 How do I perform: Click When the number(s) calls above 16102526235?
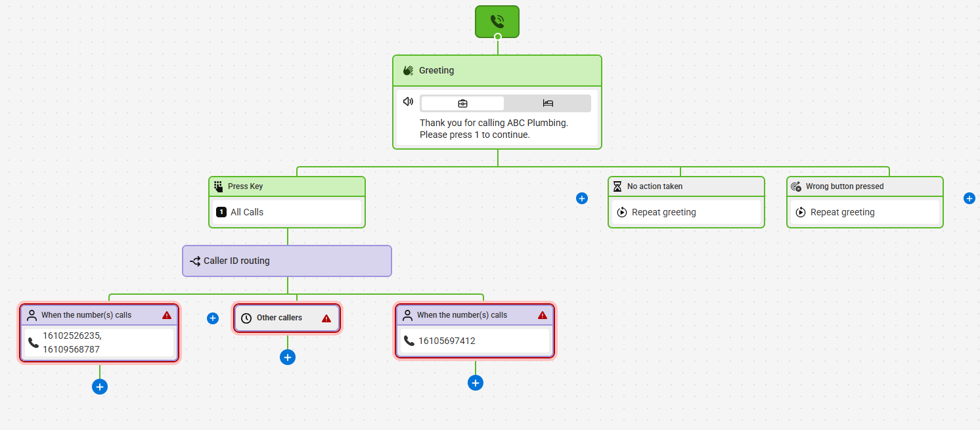(86, 315)
